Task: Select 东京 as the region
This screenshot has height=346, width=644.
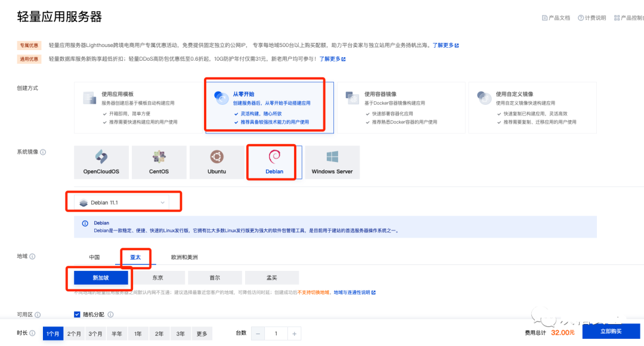Action: pyautogui.click(x=159, y=278)
